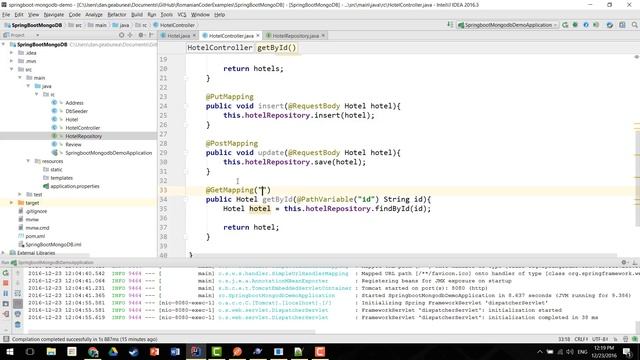Open the VCS menu
The width and height of the screenshot is (640, 360).
click(x=182, y=15)
